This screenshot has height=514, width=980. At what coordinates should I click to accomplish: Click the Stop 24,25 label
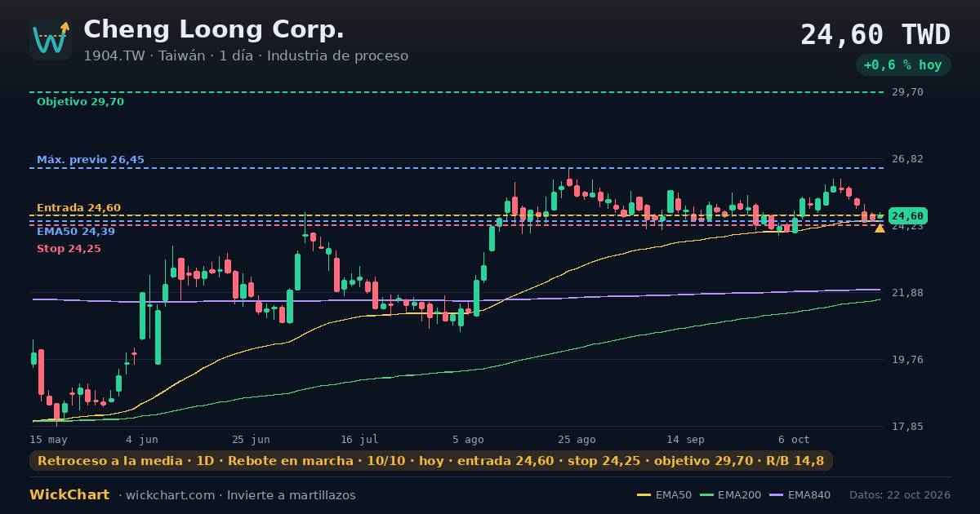point(69,249)
